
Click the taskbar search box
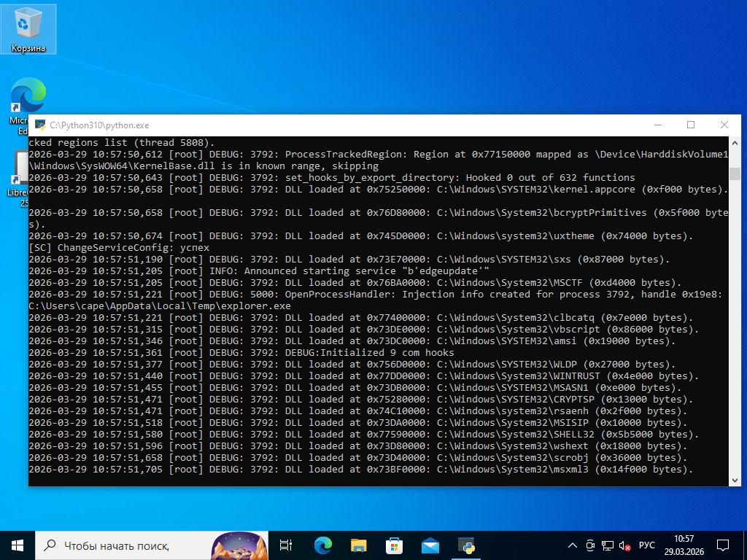tap(124, 545)
